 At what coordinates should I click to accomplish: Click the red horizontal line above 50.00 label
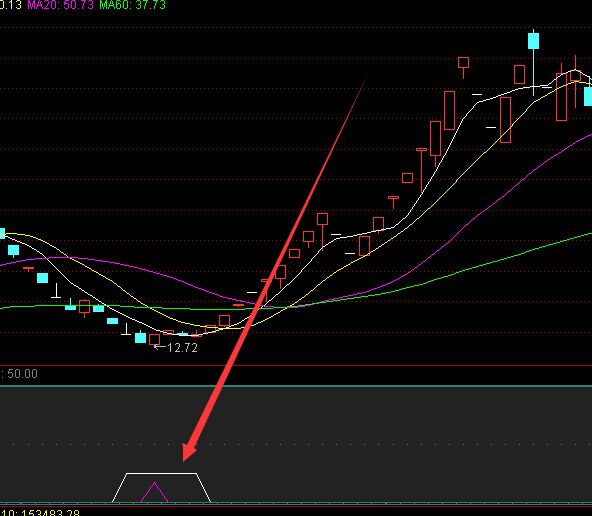pyautogui.click(x=296, y=365)
